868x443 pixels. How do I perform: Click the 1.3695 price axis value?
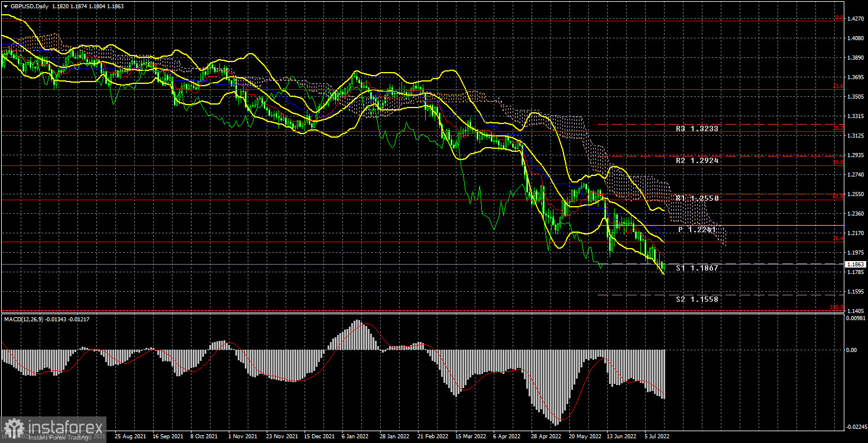855,77
